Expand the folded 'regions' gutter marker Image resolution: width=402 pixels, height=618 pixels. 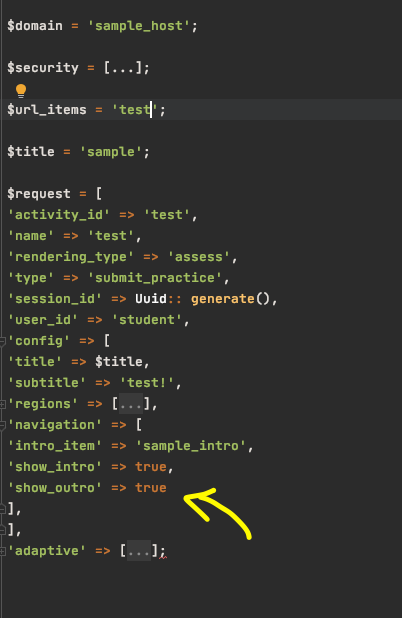point(2,404)
